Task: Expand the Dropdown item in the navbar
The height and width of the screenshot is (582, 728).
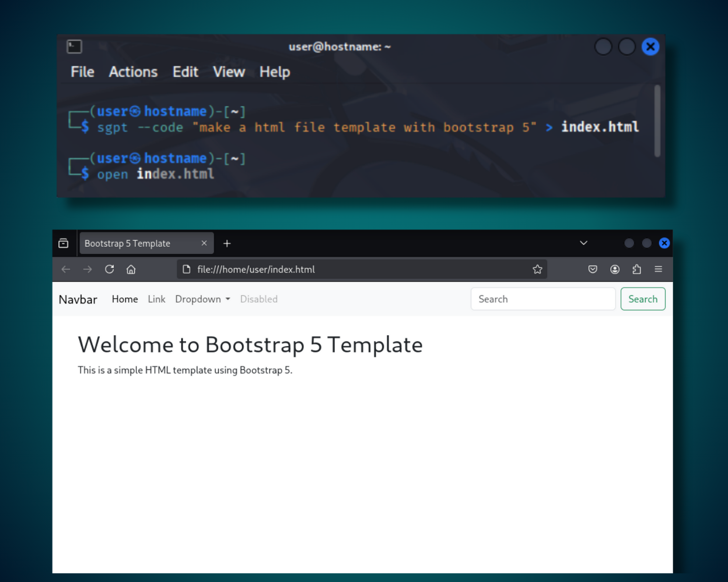Action: point(202,299)
